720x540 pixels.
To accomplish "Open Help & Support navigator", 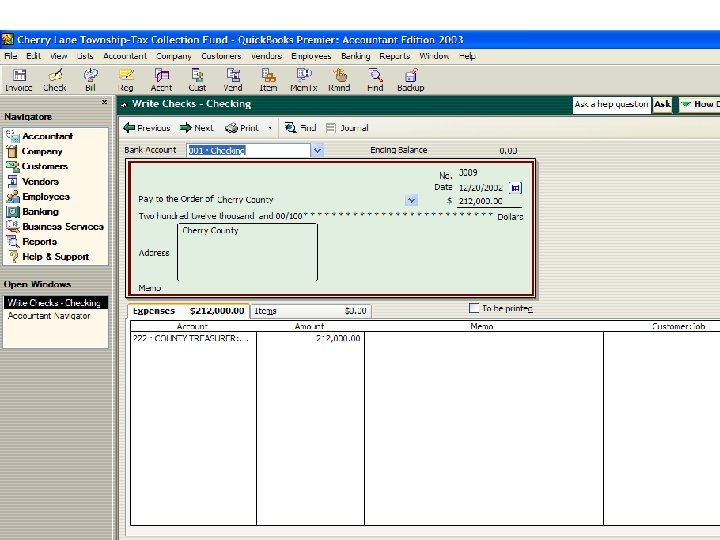I will pos(48,257).
